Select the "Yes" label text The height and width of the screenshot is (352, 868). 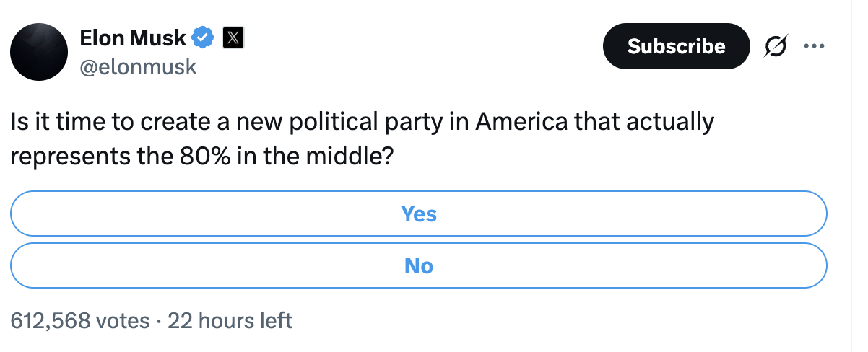click(x=419, y=214)
